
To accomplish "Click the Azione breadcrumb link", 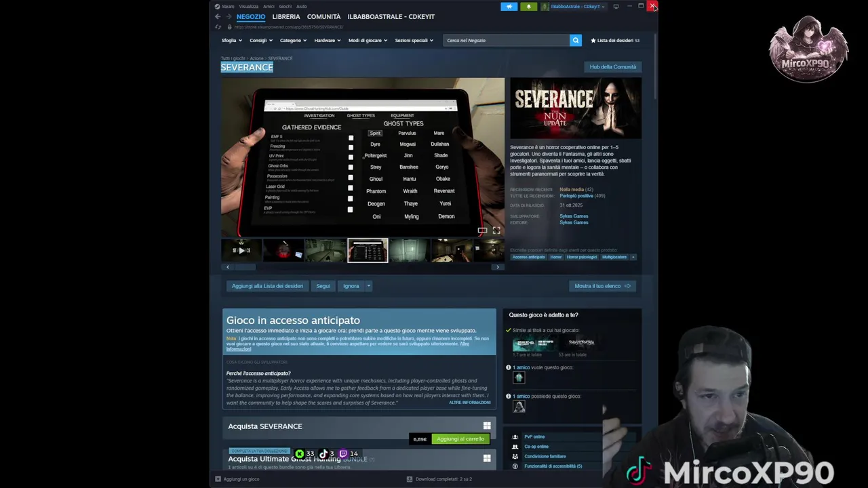I will pos(256,58).
